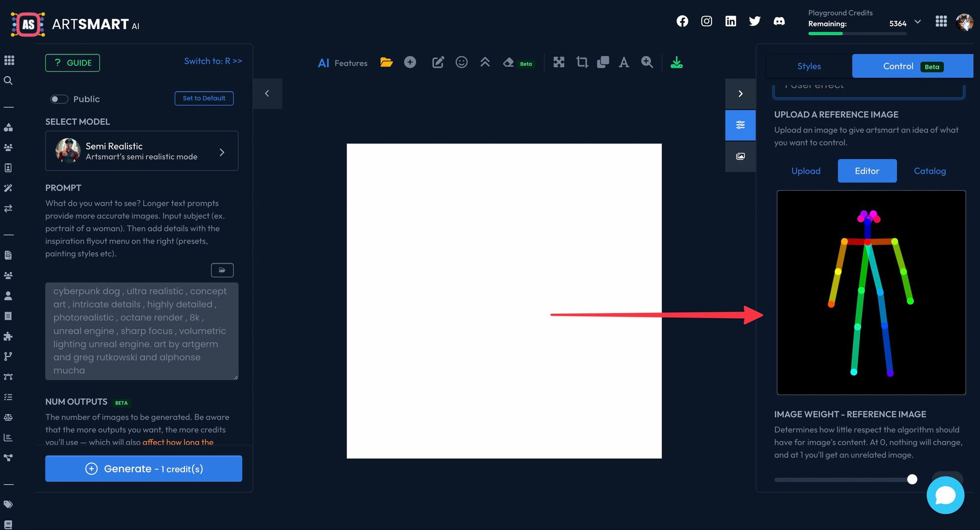Click the Set to Default button

click(204, 98)
